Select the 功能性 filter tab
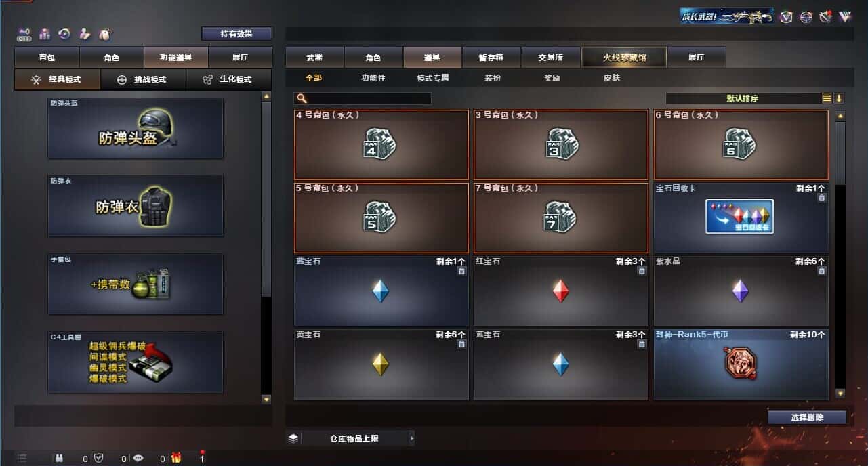This screenshot has width=868, height=466. [x=373, y=78]
